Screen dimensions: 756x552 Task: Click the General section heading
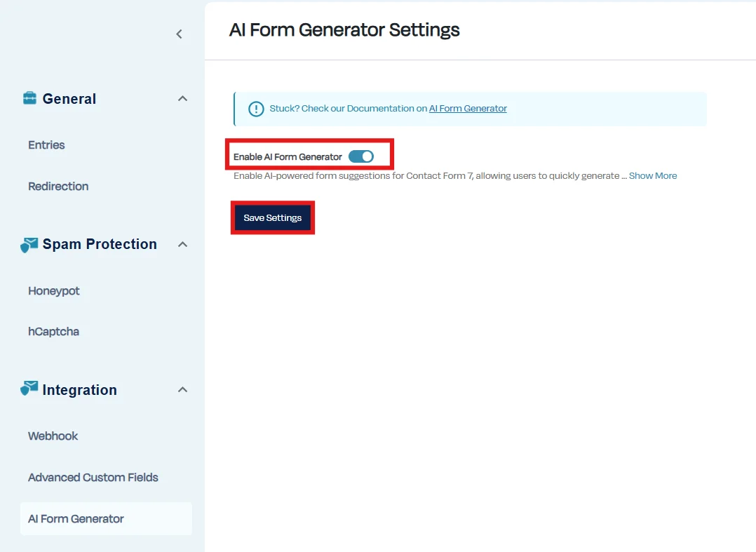(x=69, y=99)
